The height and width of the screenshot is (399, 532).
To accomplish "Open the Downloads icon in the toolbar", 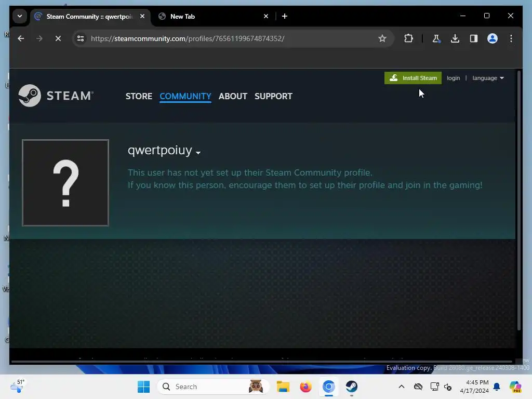I will pos(455,38).
